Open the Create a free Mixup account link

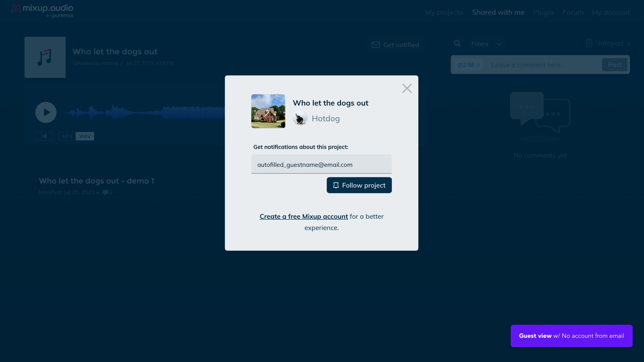[x=304, y=217]
